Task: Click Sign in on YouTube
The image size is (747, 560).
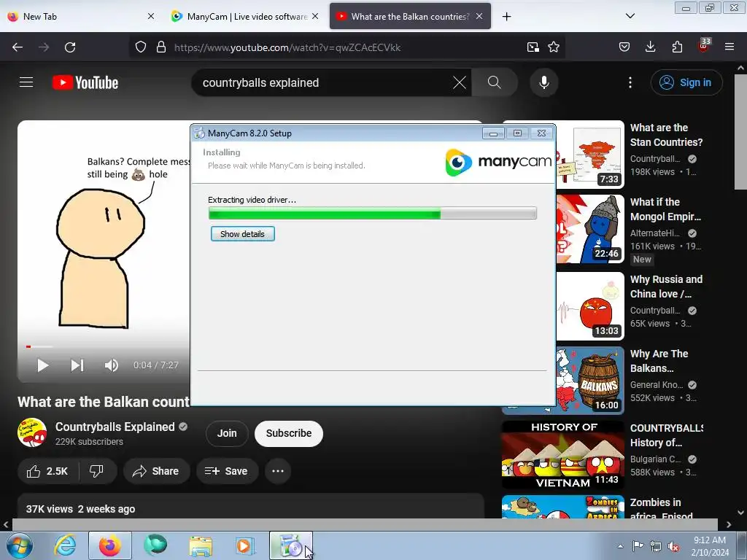Action: tap(686, 82)
